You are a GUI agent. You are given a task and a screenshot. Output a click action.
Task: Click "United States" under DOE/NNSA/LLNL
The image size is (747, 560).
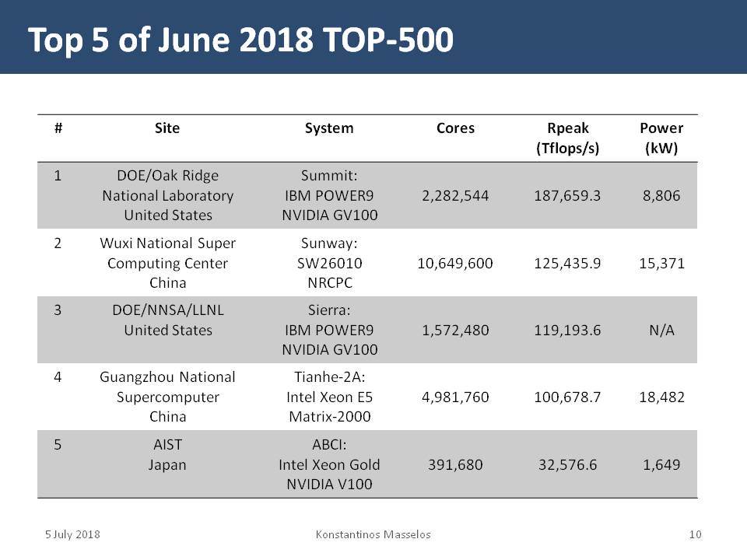168,331
